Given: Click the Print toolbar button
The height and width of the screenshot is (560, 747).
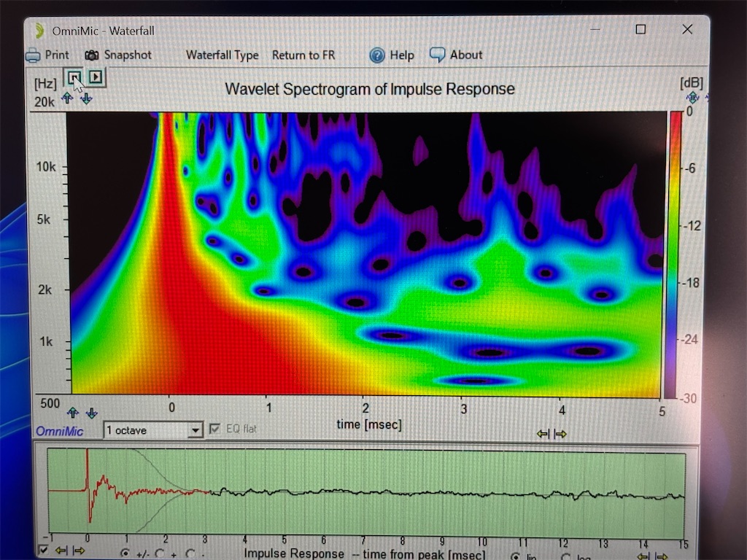Looking at the screenshot, I should click(x=47, y=55).
